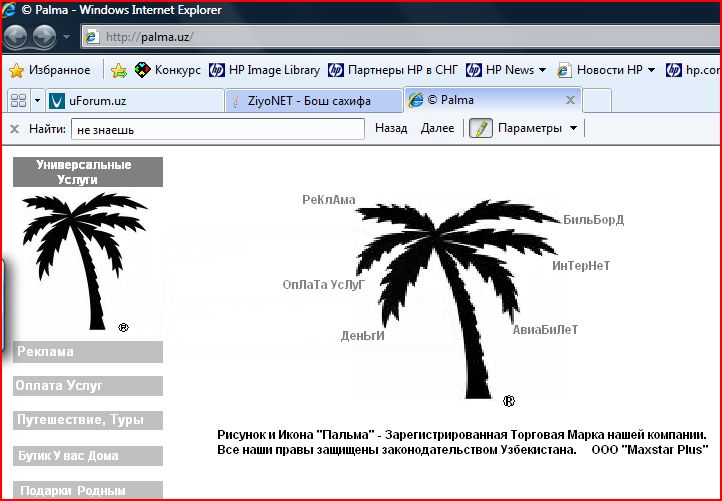Expand the recent pages dropdown arrow
This screenshot has width=722, height=501.
[67, 38]
